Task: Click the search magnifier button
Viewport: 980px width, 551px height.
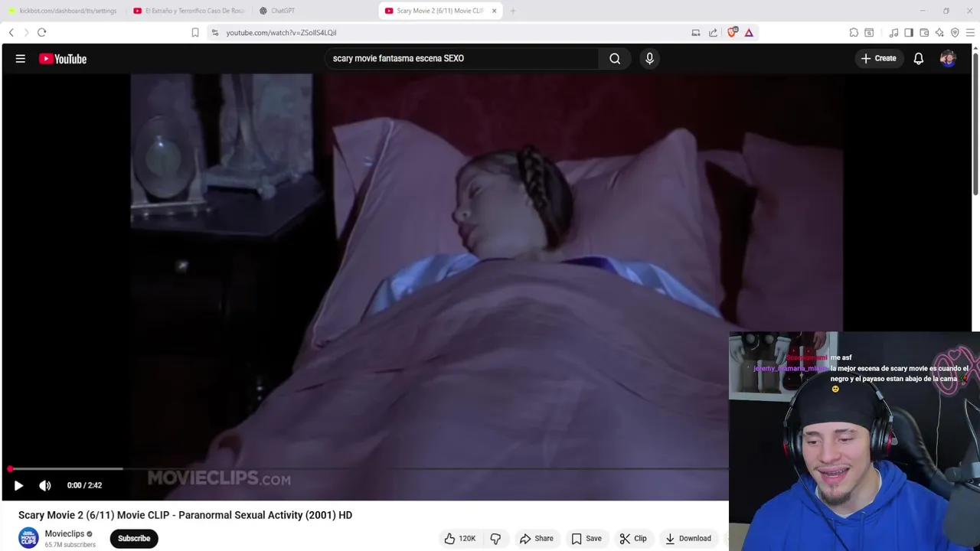Action: [615, 58]
